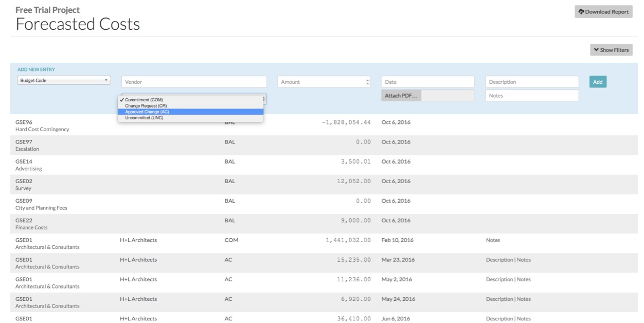Viewport: 644px width, 323px height.
Task: Click the BAL type in the Advertising row
Action: click(x=230, y=162)
